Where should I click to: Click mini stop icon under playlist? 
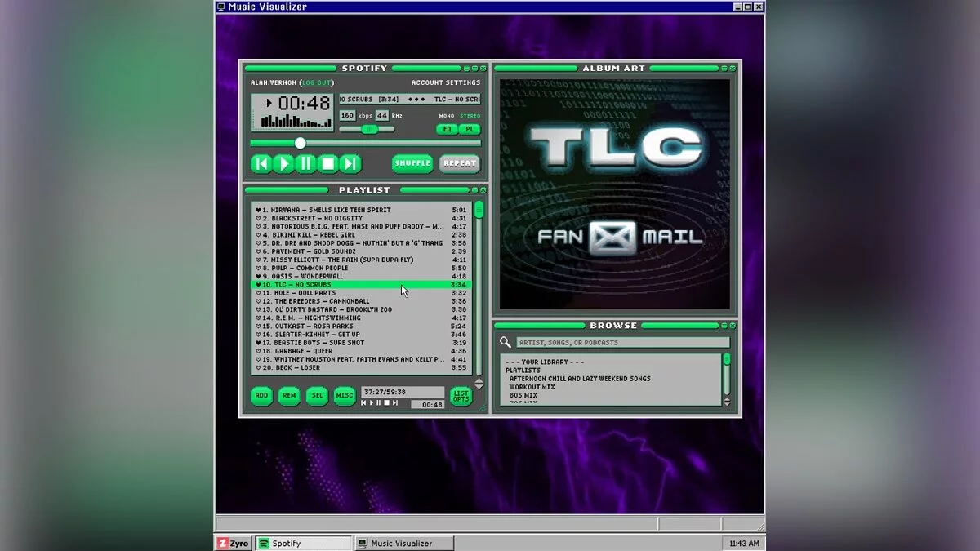(x=387, y=402)
